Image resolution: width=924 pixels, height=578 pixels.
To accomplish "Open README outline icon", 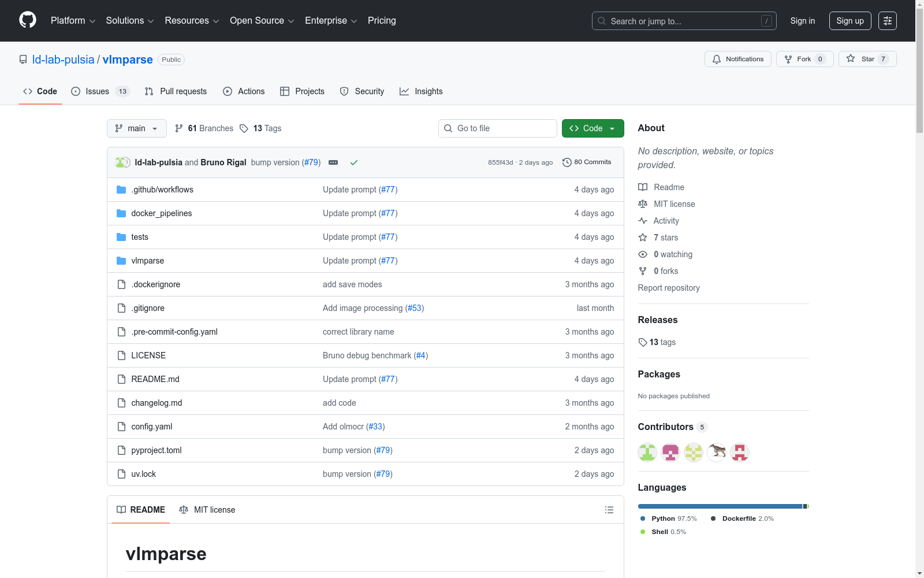I will [x=609, y=510].
